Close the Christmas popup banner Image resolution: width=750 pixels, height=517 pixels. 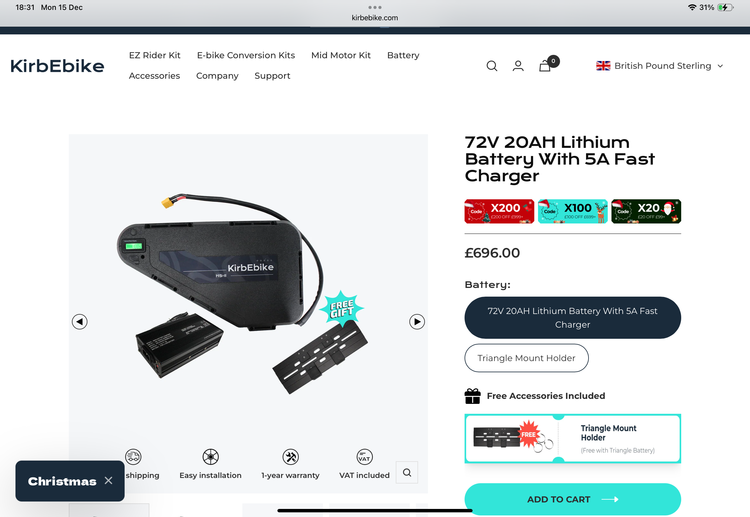point(109,481)
